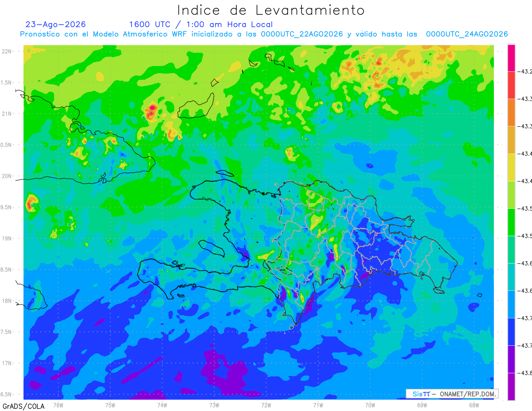Click the bright yellow swatch in the color scale
The image size is (532, 411).
pos(511,167)
